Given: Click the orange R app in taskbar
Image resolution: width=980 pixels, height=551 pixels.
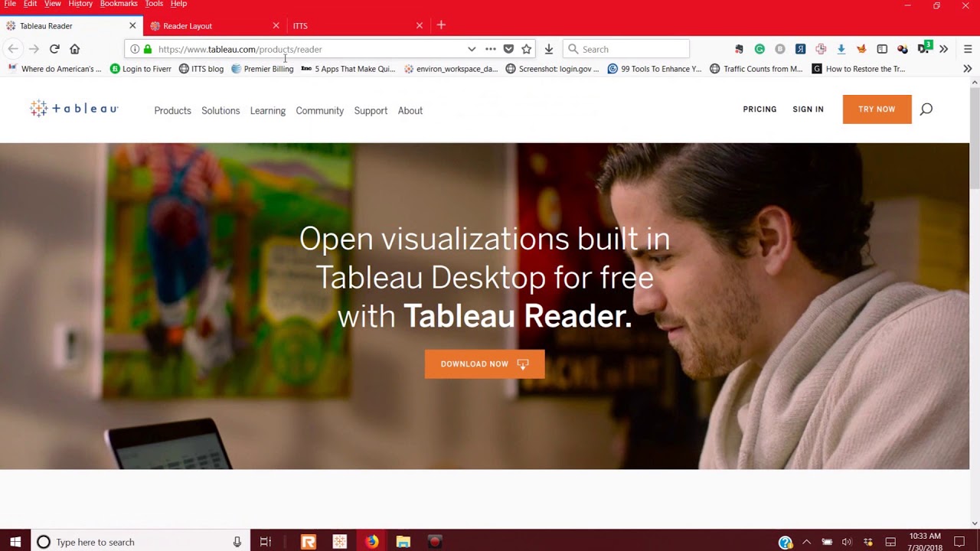Looking at the screenshot, I should point(309,542).
